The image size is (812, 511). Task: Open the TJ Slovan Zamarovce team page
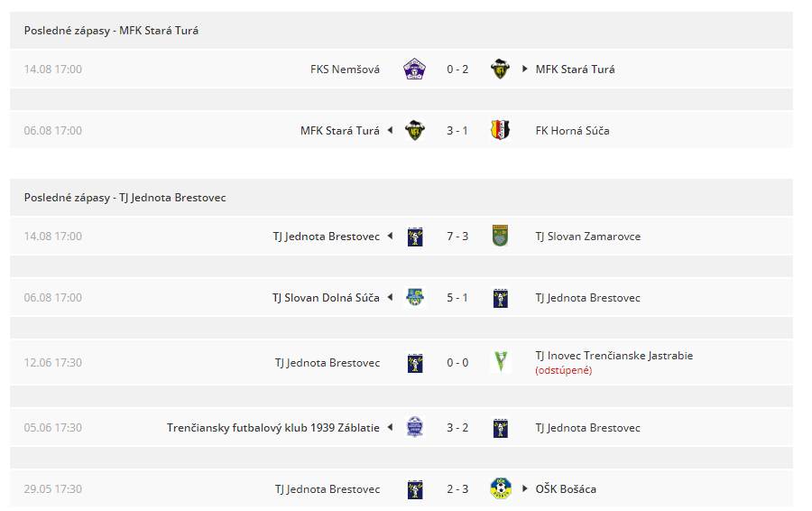[587, 237]
